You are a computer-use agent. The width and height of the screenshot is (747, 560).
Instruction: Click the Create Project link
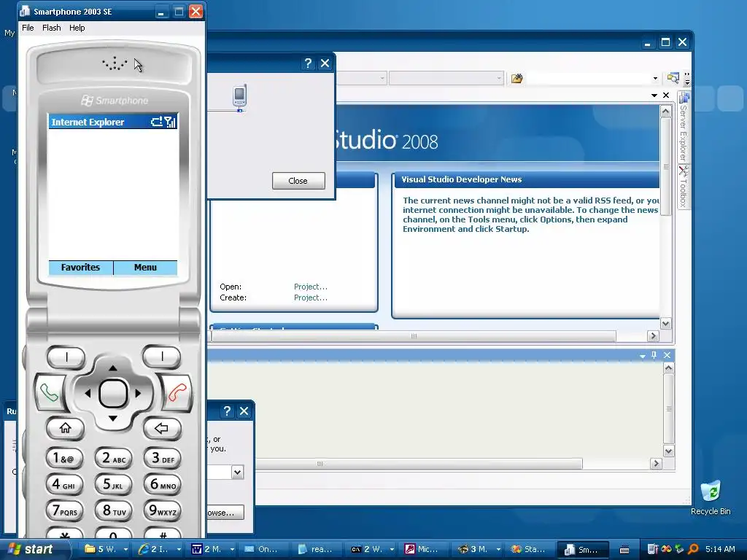pos(311,297)
